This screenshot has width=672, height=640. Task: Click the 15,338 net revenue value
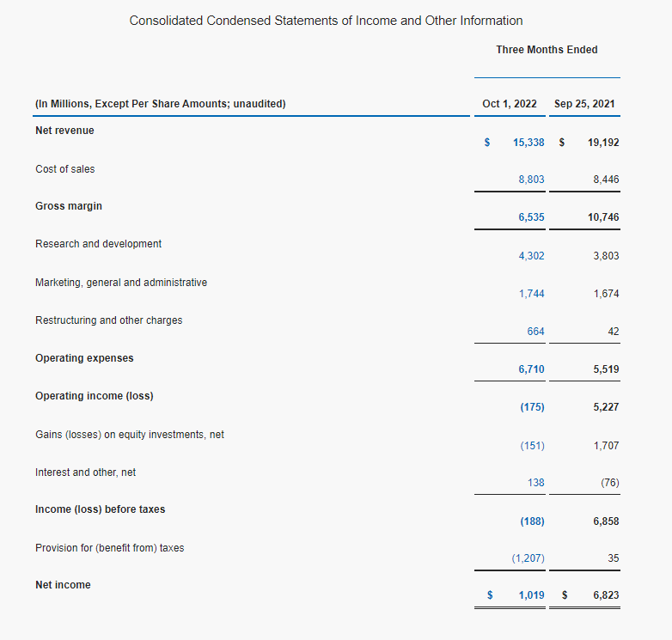528,143
